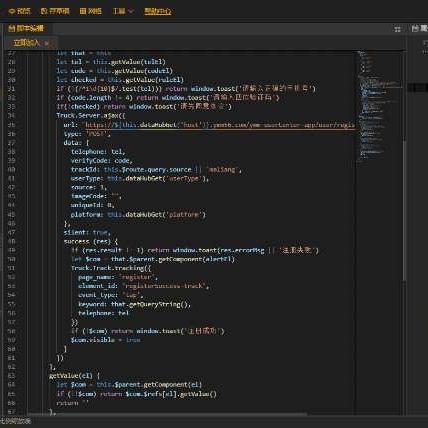
Task: Expand the tools dropdown chevron in top toolbar
Action: [131, 12]
